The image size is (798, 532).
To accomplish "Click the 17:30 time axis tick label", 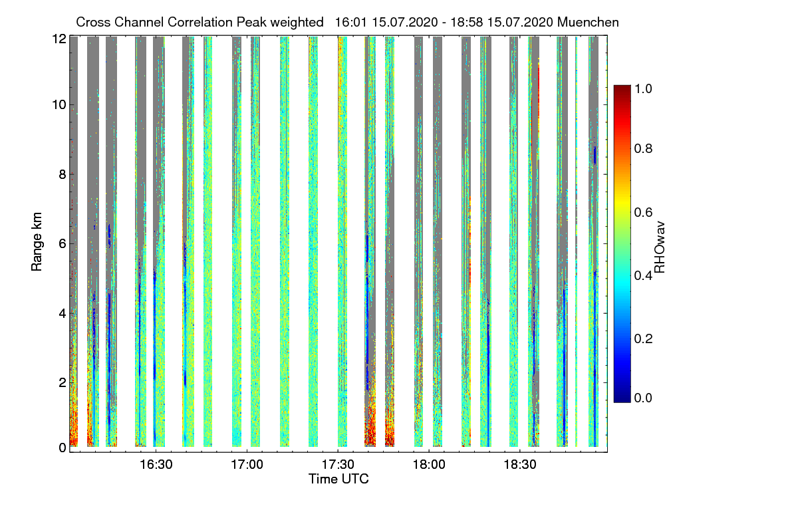I will 337,464.
